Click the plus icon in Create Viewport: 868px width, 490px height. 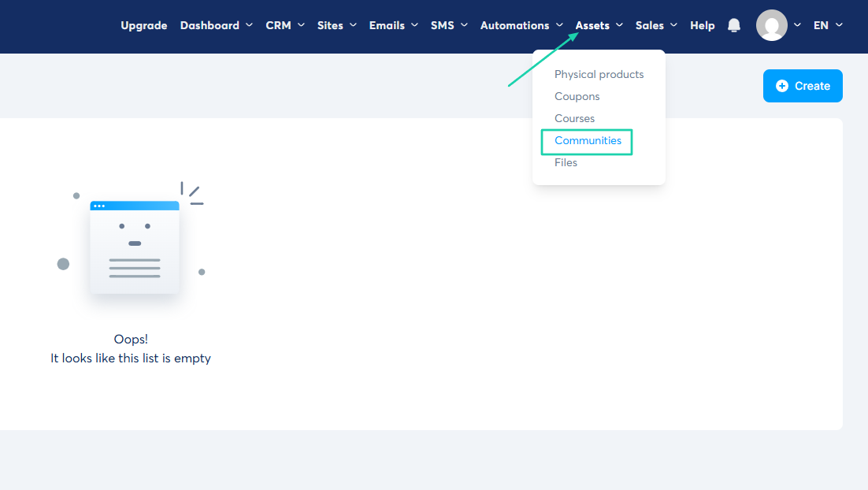pyautogui.click(x=782, y=86)
